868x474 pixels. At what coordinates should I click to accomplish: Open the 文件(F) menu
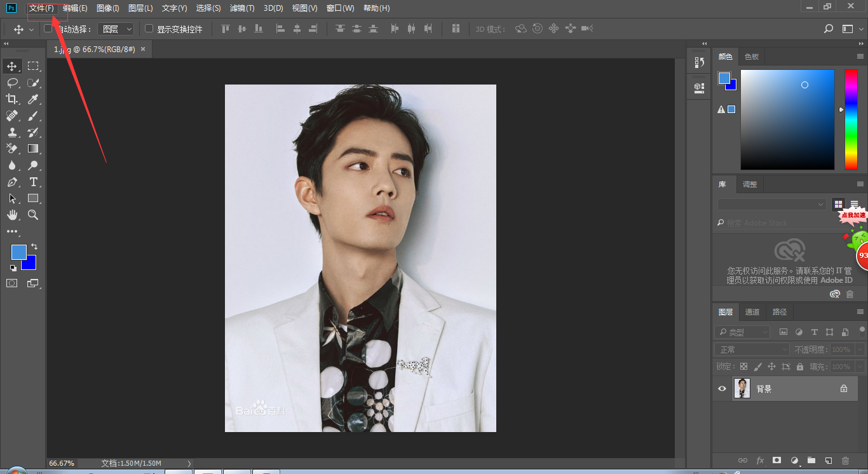coord(41,8)
